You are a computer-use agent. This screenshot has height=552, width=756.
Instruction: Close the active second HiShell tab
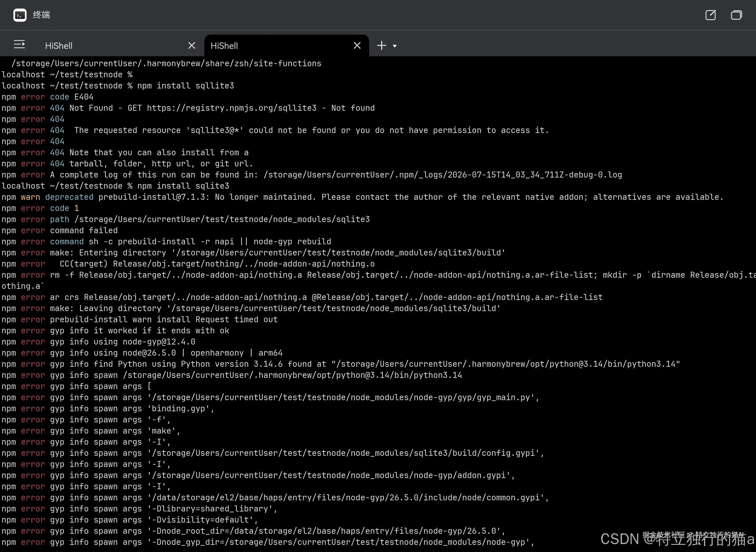coord(357,45)
